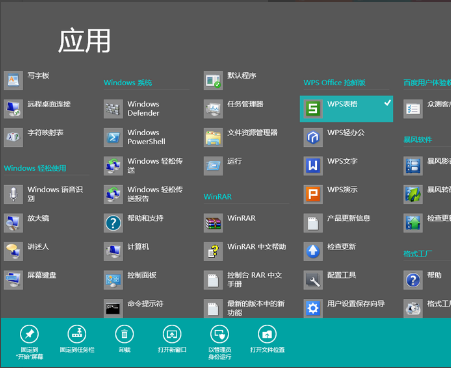Screen dimensions: 451x368
Task: Open Windows Defender
Action: click(132, 109)
